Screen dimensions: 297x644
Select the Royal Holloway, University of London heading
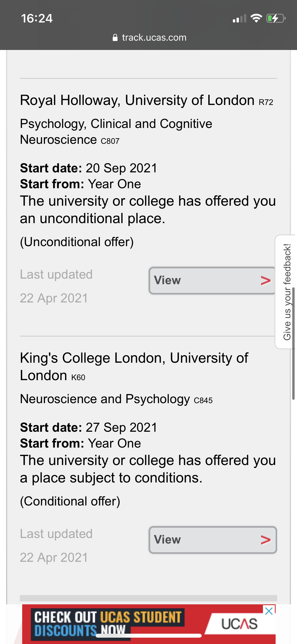(x=137, y=100)
